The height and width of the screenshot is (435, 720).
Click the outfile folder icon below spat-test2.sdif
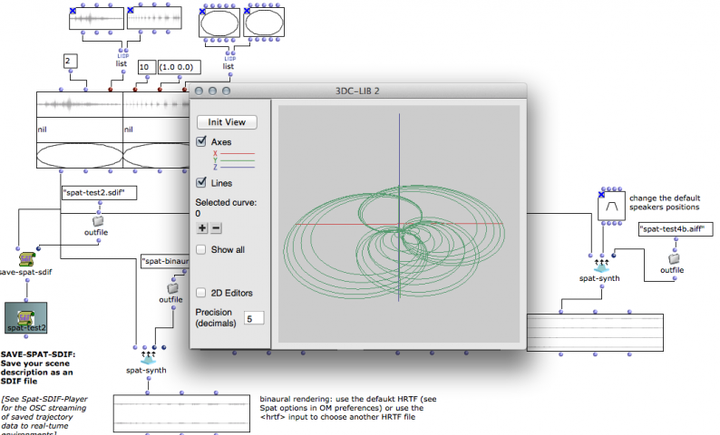tap(98, 220)
